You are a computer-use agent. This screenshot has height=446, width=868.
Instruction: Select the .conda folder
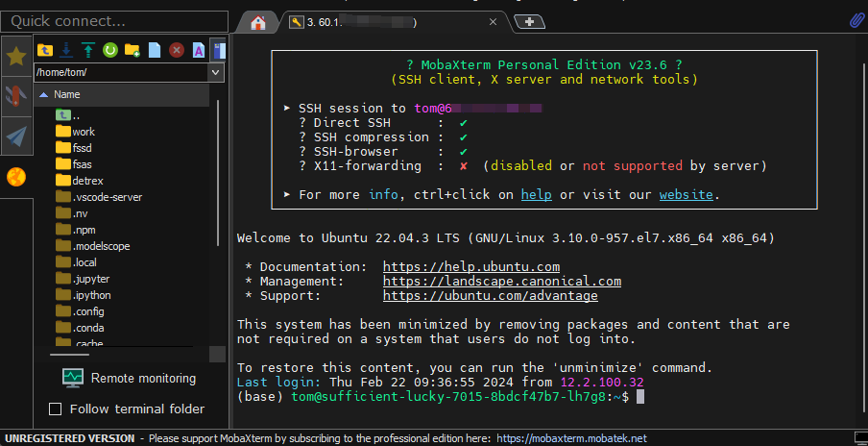pos(80,328)
